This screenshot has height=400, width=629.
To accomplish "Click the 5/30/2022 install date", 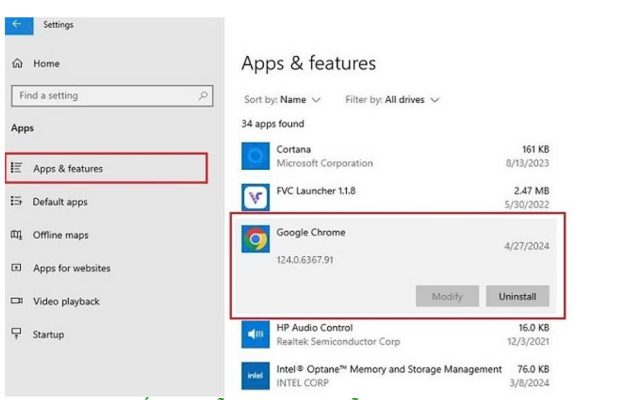I will [527, 205].
